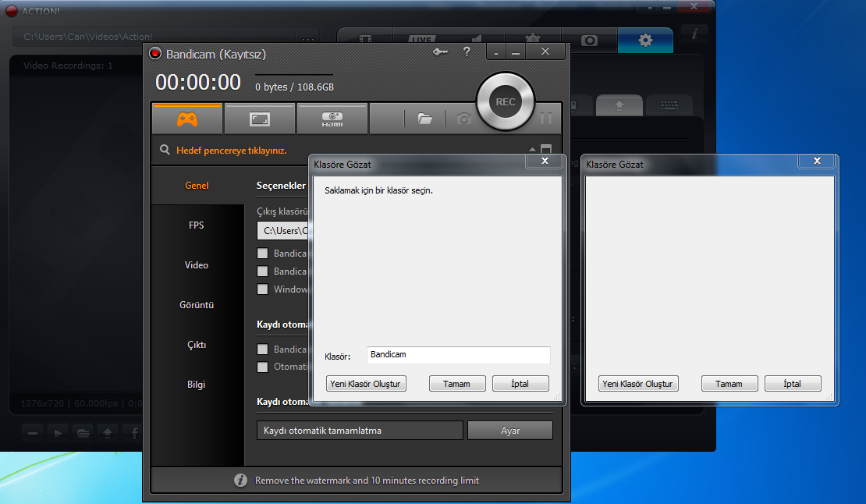
Task: Select Bandicam HDMI device recording mode
Action: pos(332,119)
